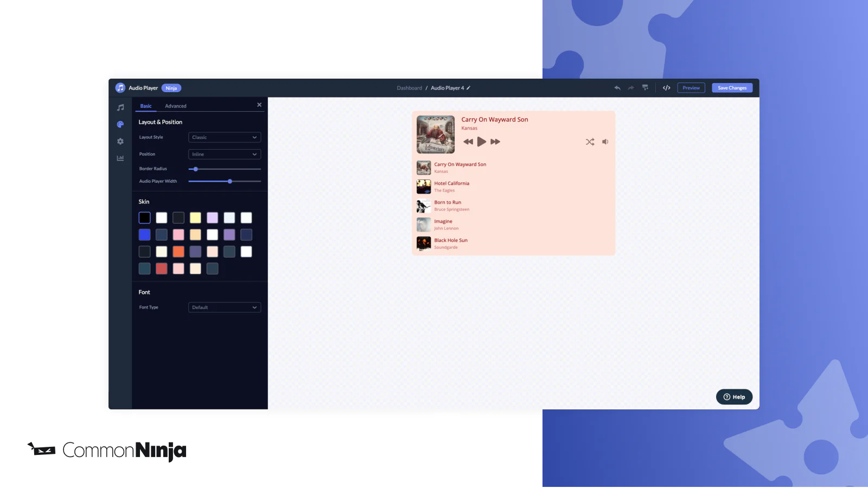Click the Ninja badge
This screenshot has height=488, width=868.
(x=171, y=88)
